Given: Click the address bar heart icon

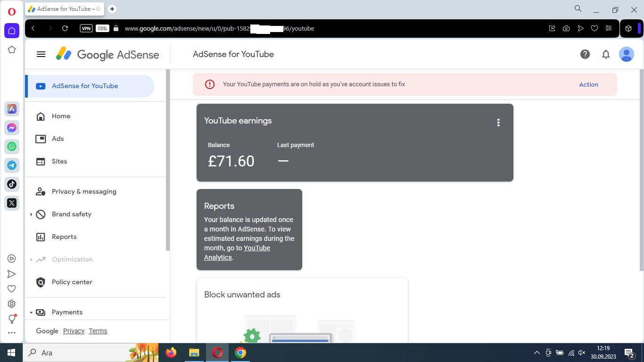Looking at the screenshot, I should point(594,28).
